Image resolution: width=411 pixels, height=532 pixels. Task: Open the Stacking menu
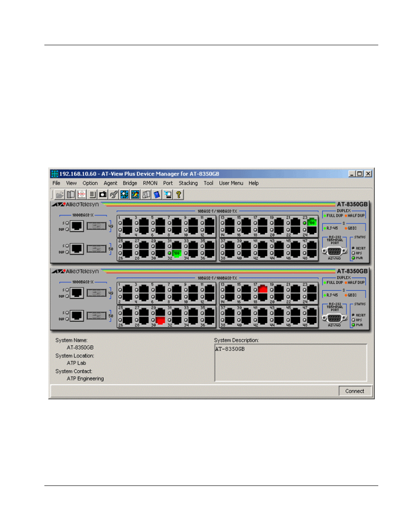(x=188, y=183)
